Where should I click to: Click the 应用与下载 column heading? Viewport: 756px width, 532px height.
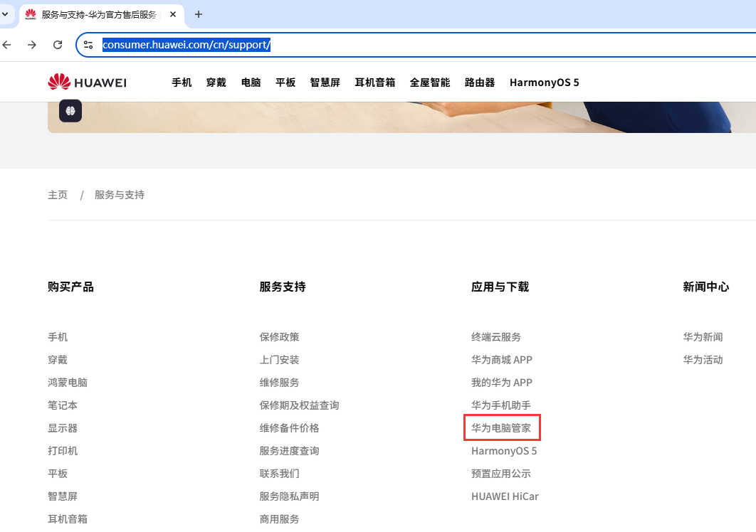500,287
